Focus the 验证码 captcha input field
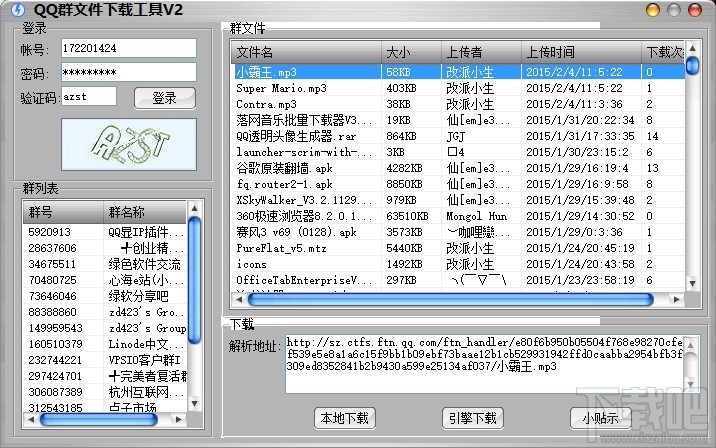The image size is (716, 448). (89, 96)
